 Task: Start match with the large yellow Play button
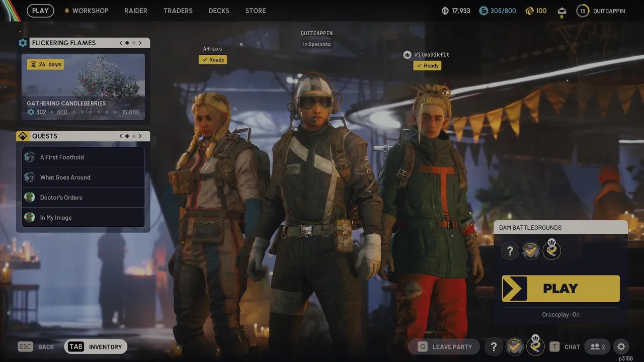560,289
